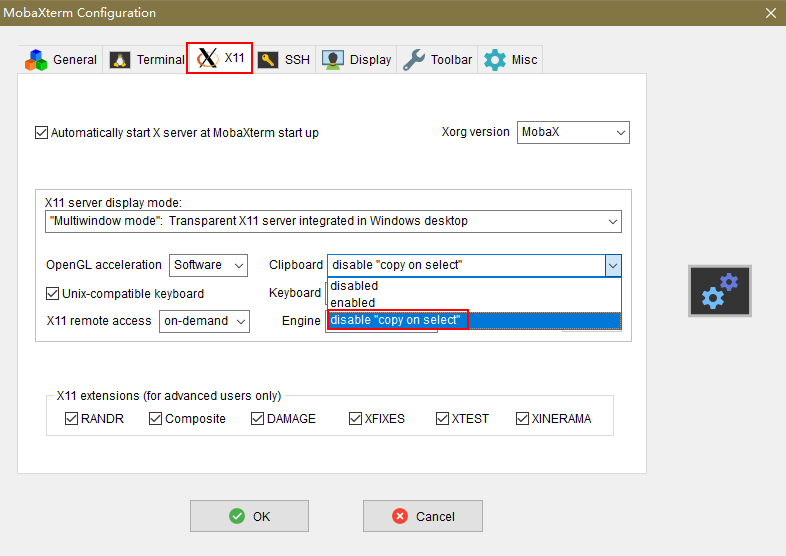
Task: Click the dark gears settings thumbnail
Action: point(720,291)
